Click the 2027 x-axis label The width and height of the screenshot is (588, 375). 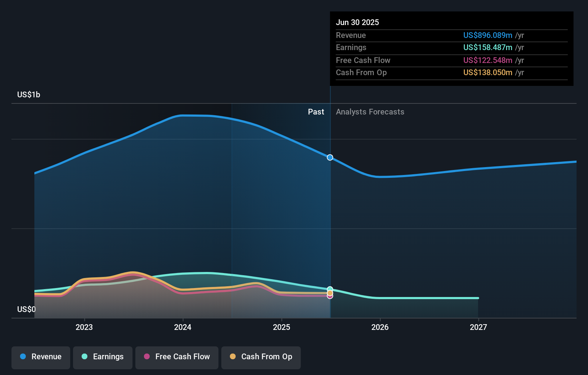pos(478,327)
